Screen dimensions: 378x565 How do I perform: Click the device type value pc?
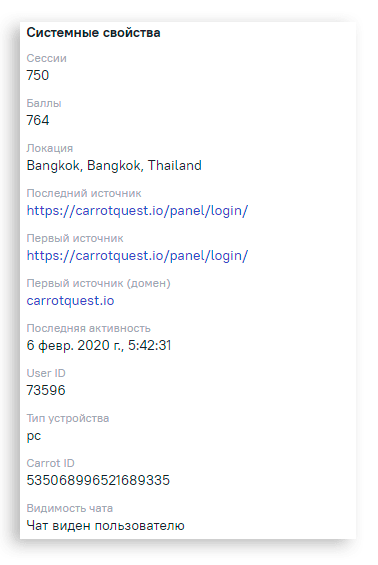coord(34,436)
